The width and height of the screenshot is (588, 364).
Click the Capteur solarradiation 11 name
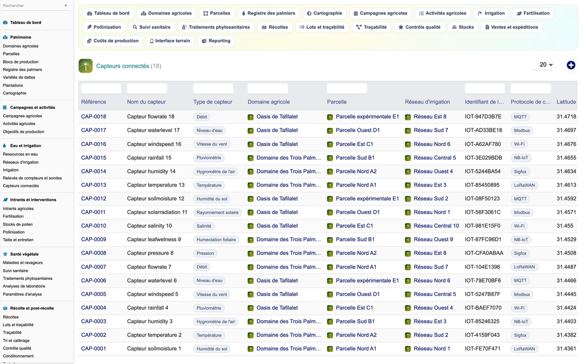(x=157, y=212)
